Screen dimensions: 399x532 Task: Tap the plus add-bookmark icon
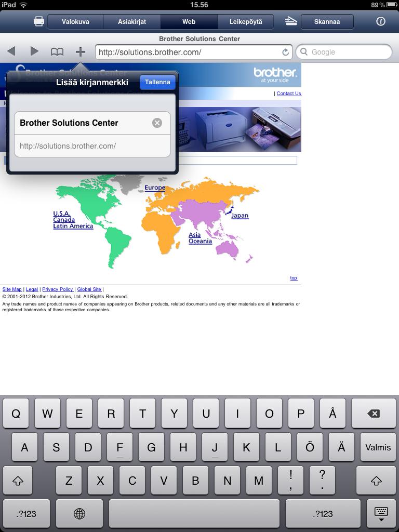tap(81, 52)
